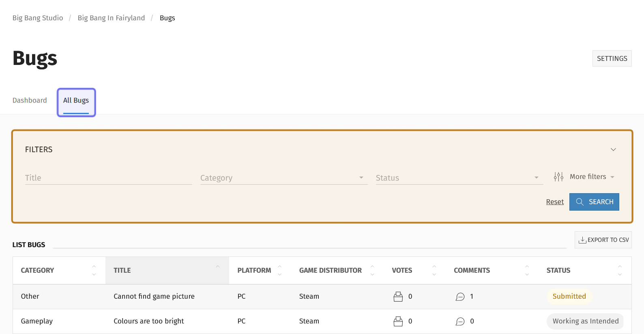
Task: Click PC in Colours are too bright row
Action: 241,321
